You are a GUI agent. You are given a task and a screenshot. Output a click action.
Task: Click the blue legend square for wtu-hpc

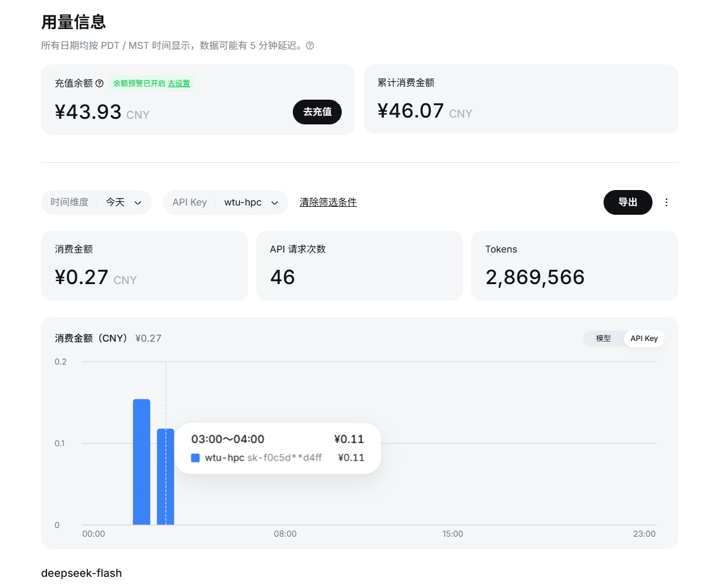coord(195,457)
